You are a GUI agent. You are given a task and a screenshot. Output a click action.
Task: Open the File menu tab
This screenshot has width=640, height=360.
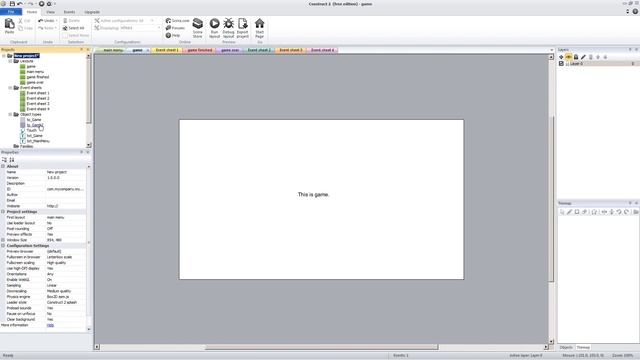[x=11, y=12]
